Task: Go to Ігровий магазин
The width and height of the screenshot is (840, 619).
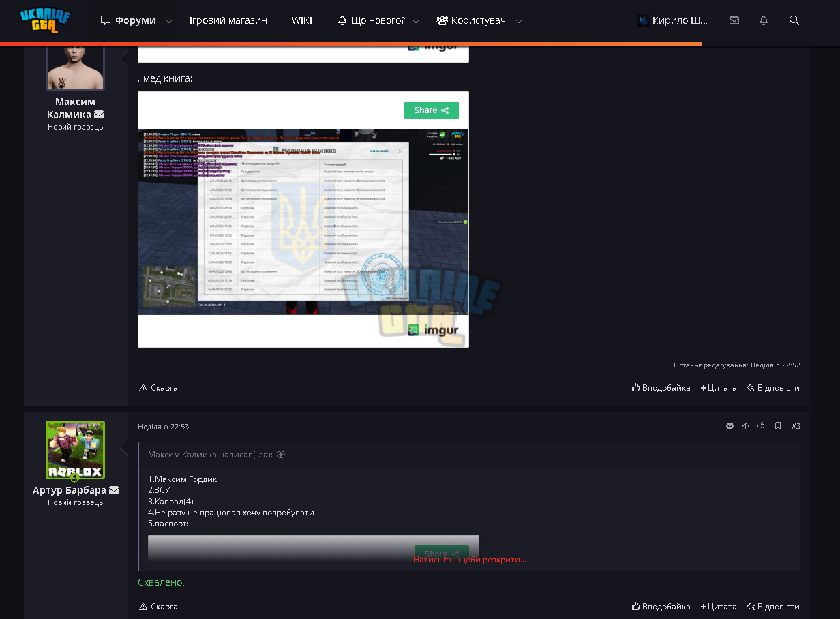Action: point(228,20)
